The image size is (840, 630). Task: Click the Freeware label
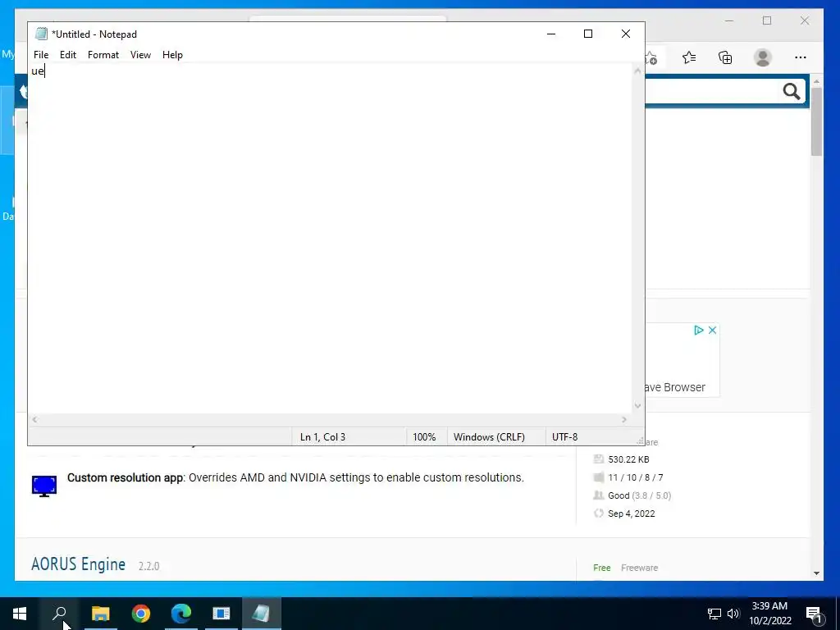click(x=639, y=568)
